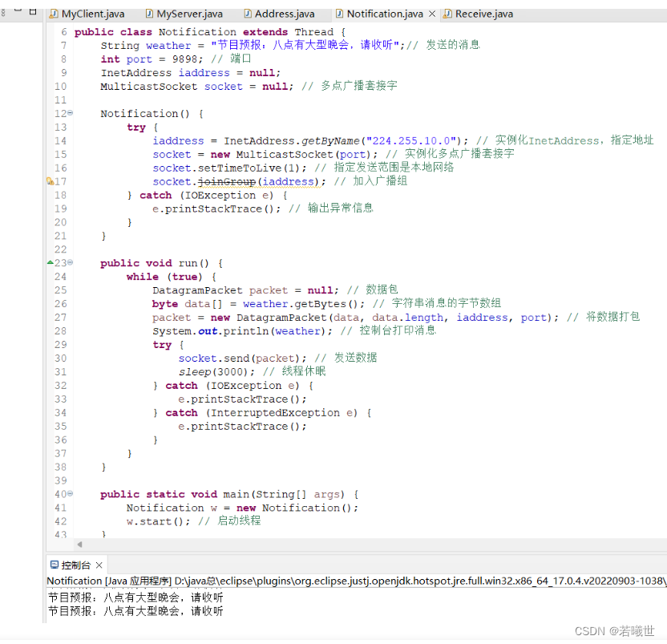The height and width of the screenshot is (644, 667).
Task: Collapse the run() method at line 23
Action: point(71,262)
